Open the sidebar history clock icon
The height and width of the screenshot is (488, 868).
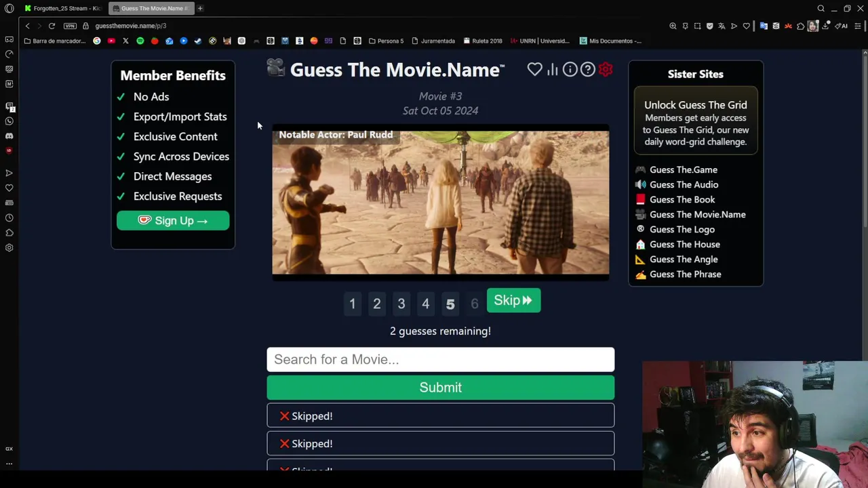coord(9,218)
